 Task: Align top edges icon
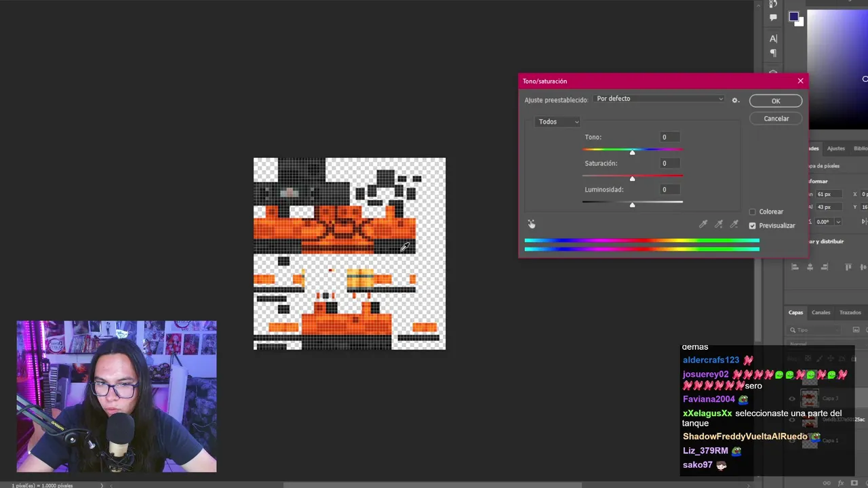coord(848,267)
